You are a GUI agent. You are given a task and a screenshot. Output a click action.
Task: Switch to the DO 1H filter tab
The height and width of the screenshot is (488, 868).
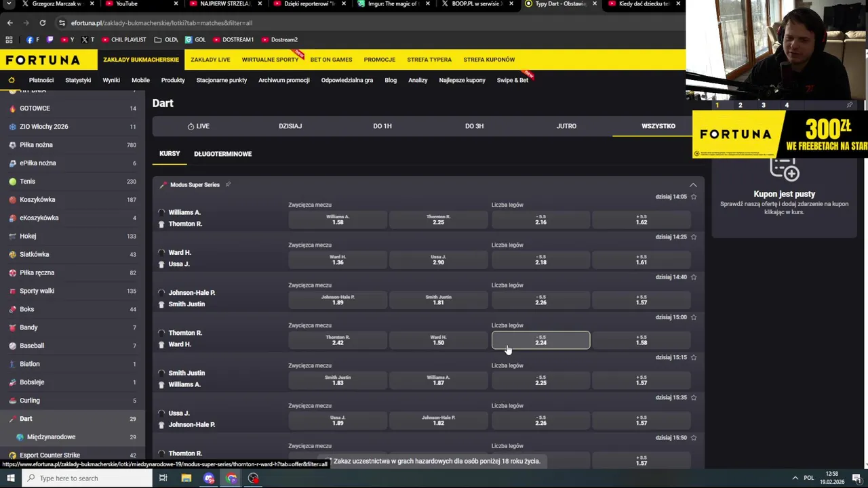[382, 126]
